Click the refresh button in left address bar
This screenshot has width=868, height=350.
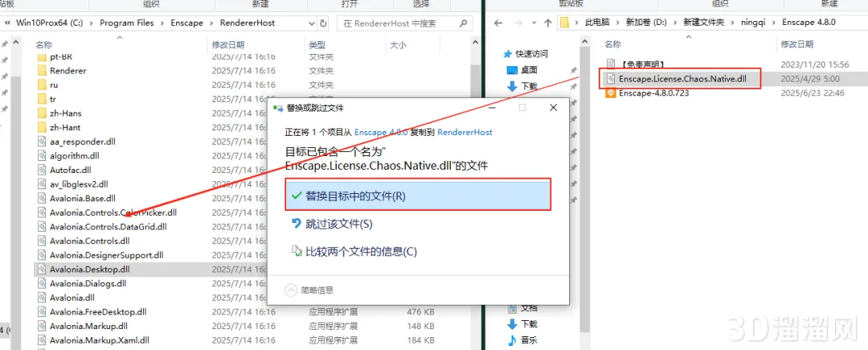325,23
